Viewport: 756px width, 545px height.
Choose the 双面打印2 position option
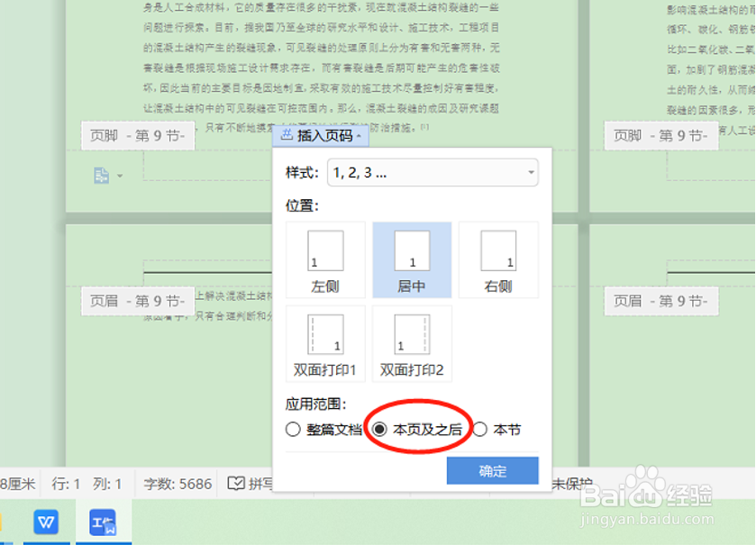click(411, 343)
